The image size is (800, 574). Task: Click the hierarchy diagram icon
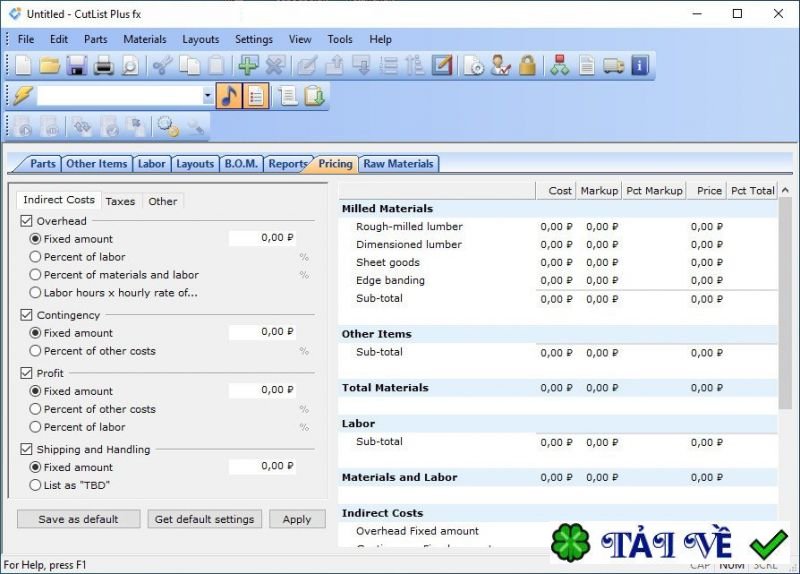coord(560,66)
